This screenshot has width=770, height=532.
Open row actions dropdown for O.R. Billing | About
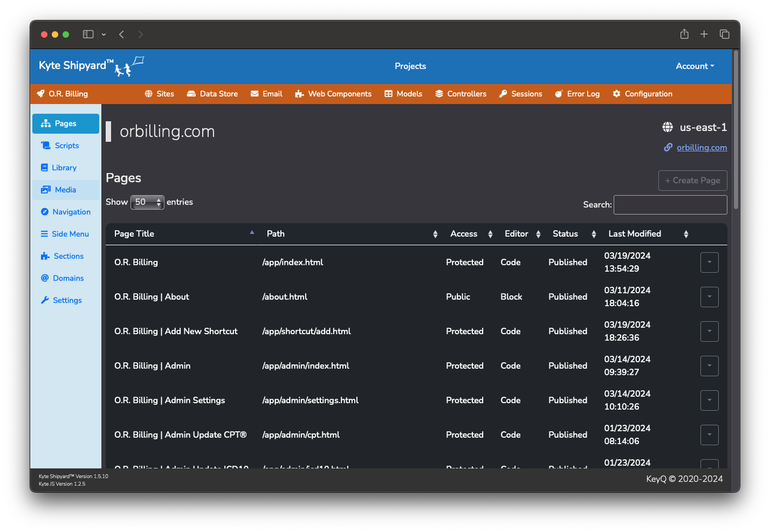(x=710, y=297)
